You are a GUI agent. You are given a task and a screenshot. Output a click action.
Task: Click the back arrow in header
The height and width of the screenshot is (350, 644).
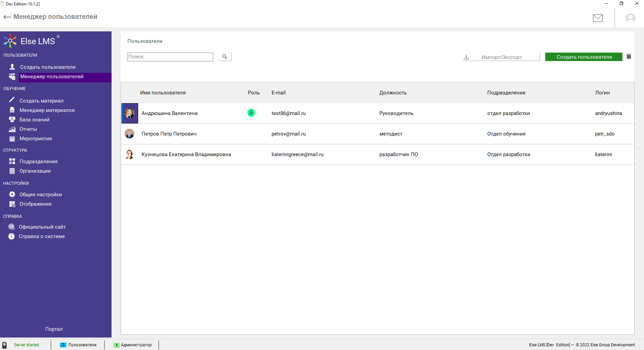click(x=7, y=17)
